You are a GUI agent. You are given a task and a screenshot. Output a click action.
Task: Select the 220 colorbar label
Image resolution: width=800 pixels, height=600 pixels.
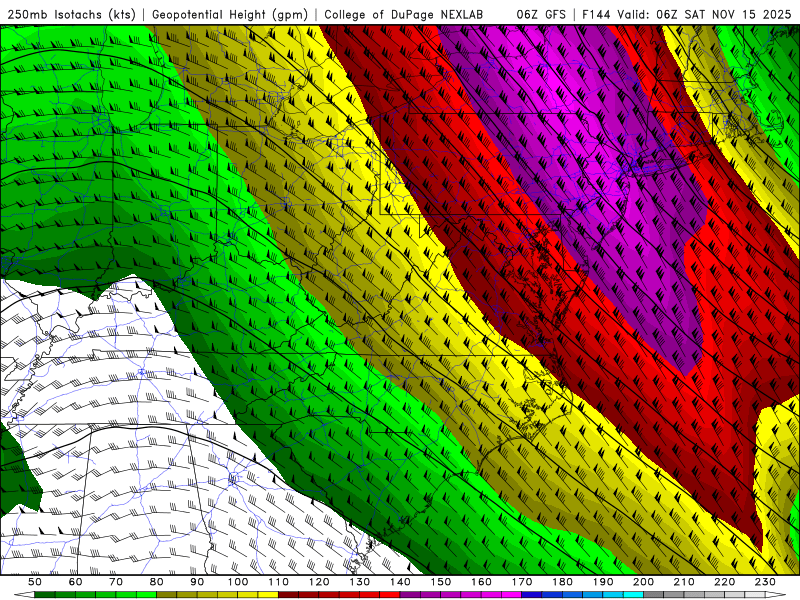click(x=724, y=582)
